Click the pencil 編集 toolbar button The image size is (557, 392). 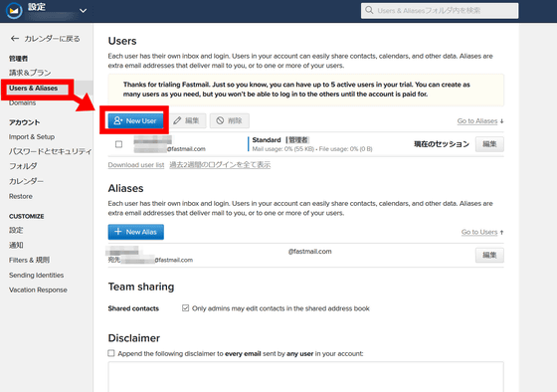187,120
